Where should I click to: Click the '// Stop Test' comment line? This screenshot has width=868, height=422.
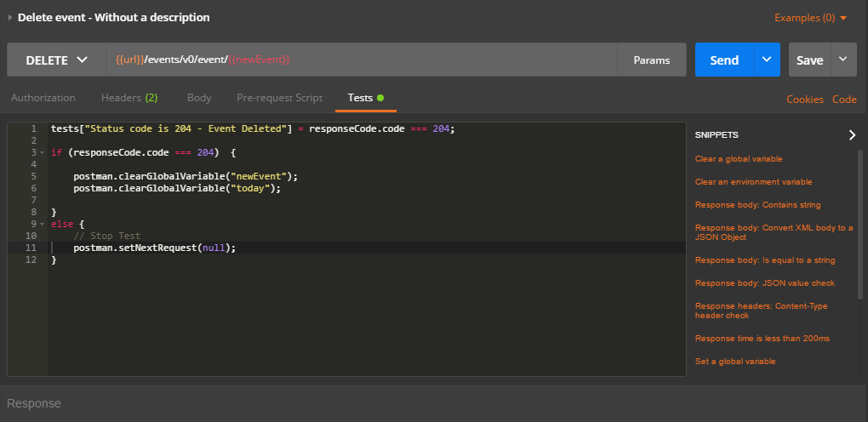(107, 236)
